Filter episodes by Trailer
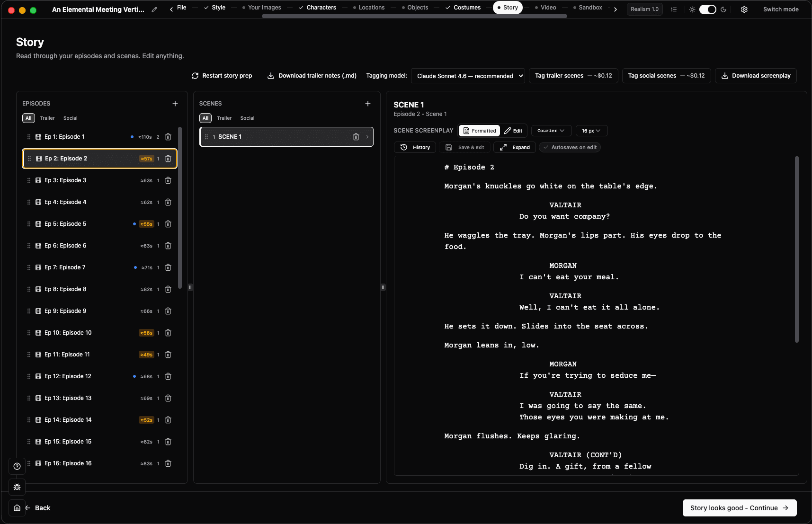Image resolution: width=812 pixels, height=524 pixels. [x=47, y=118]
